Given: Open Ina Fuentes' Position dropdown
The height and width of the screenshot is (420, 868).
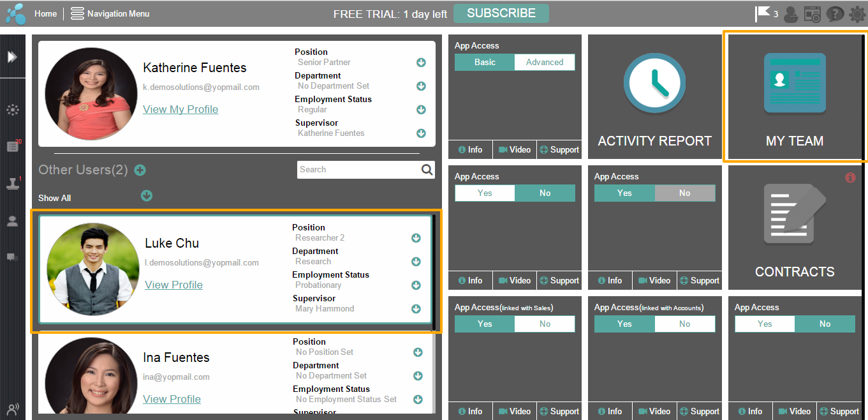Looking at the screenshot, I should [x=418, y=352].
